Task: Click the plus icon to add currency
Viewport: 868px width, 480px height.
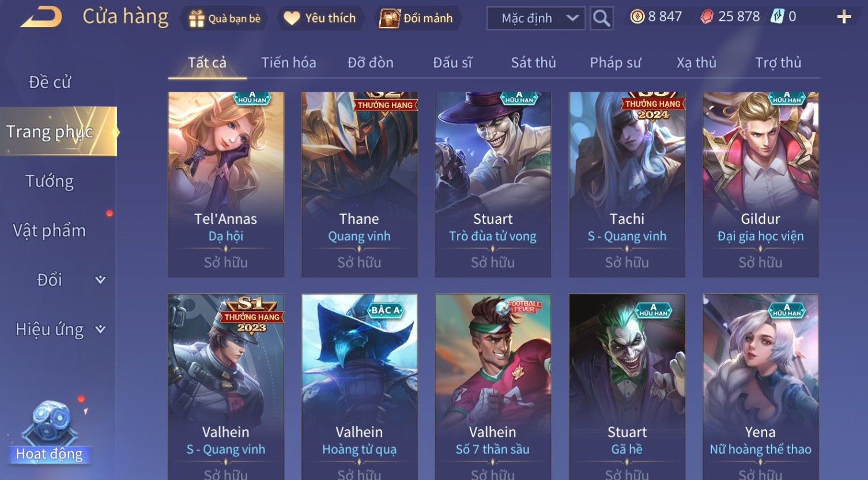Action: (844, 17)
